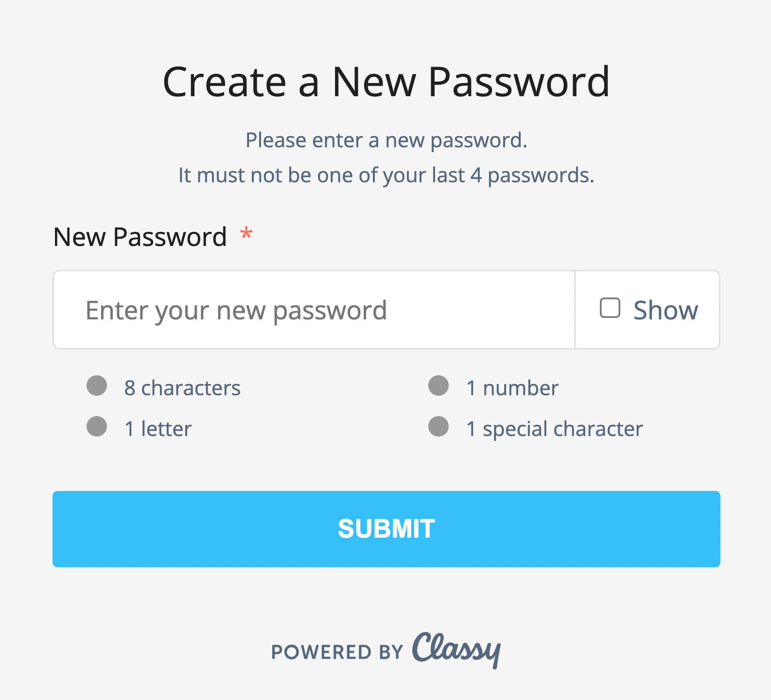Click the Create a New Password heading

coord(385,82)
